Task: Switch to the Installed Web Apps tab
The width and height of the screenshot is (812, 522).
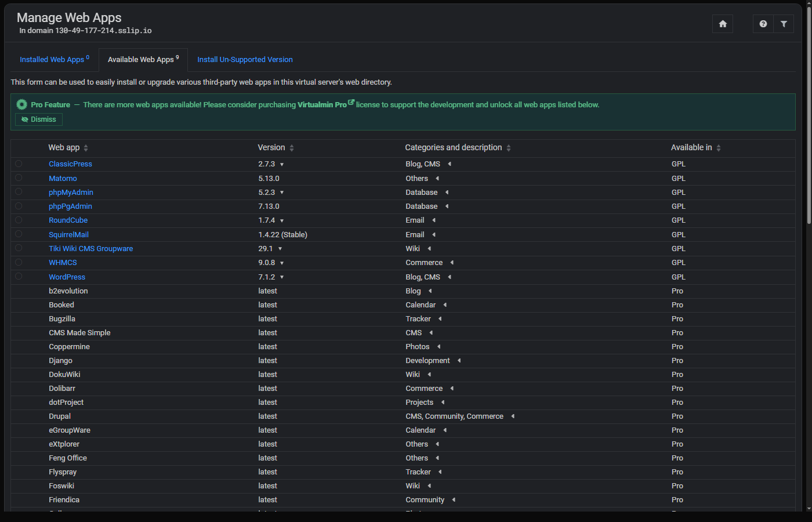Action: [55, 59]
